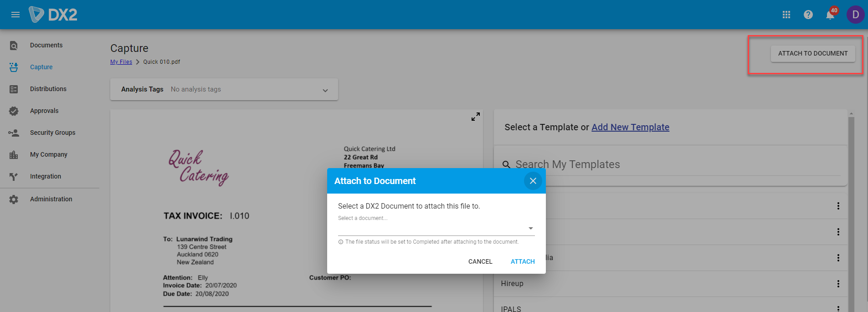Image resolution: width=868 pixels, height=312 pixels.
Task: Open the apps grid launcher
Action: point(786,15)
